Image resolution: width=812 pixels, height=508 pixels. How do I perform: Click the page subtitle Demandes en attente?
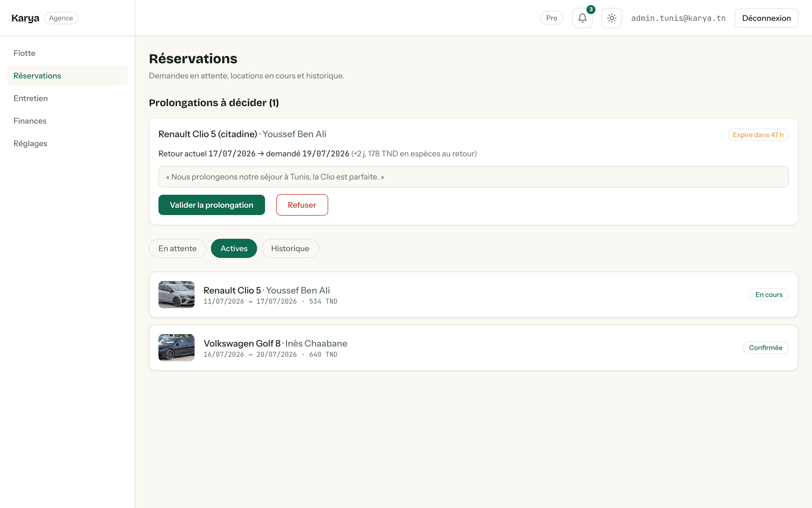coord(246,76)
